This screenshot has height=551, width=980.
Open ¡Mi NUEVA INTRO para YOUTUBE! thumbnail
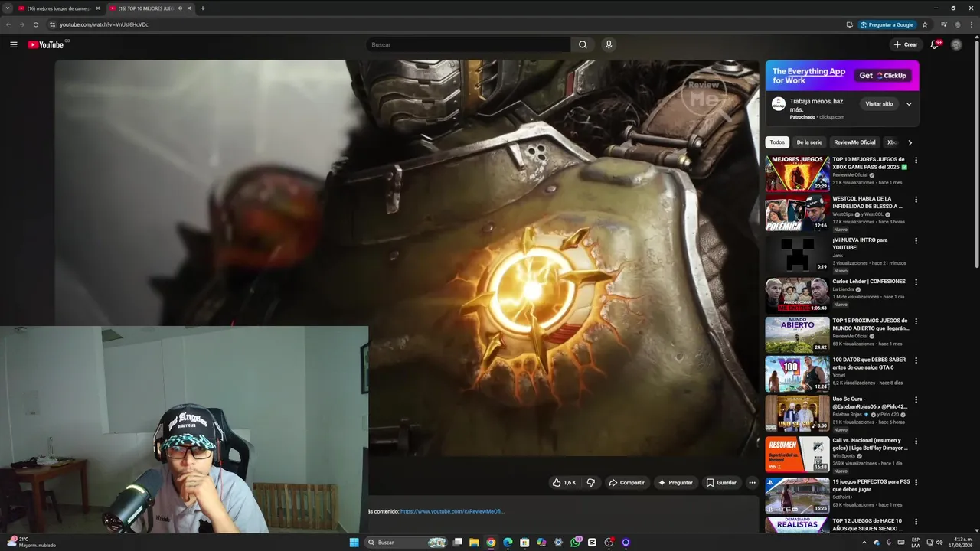coord(797,254)
